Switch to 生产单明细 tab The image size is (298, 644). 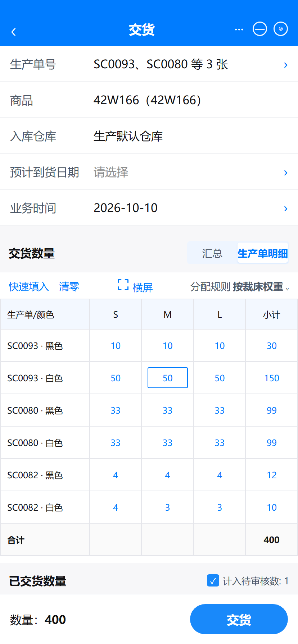[263, 253]
